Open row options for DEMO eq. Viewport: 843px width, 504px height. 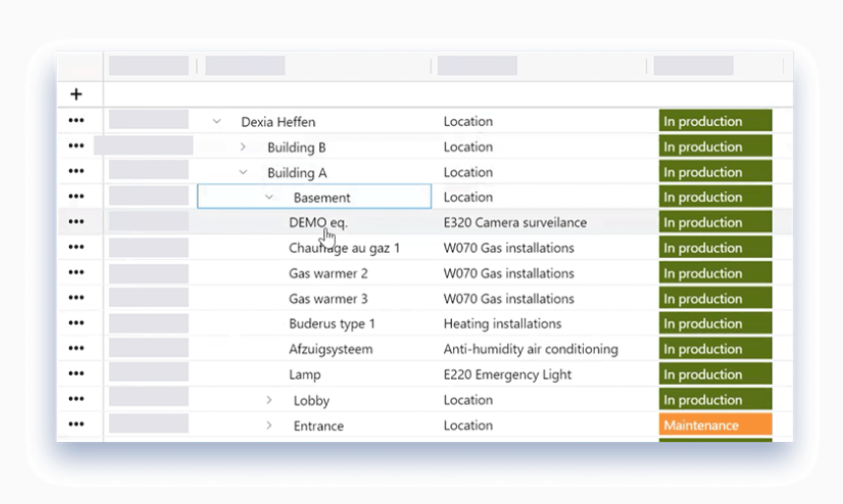click(76, 222)
